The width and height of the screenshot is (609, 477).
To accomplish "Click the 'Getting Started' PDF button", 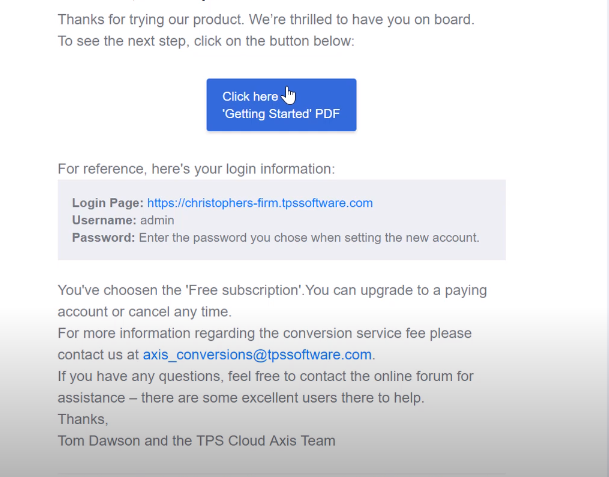I will coord(281,105).
